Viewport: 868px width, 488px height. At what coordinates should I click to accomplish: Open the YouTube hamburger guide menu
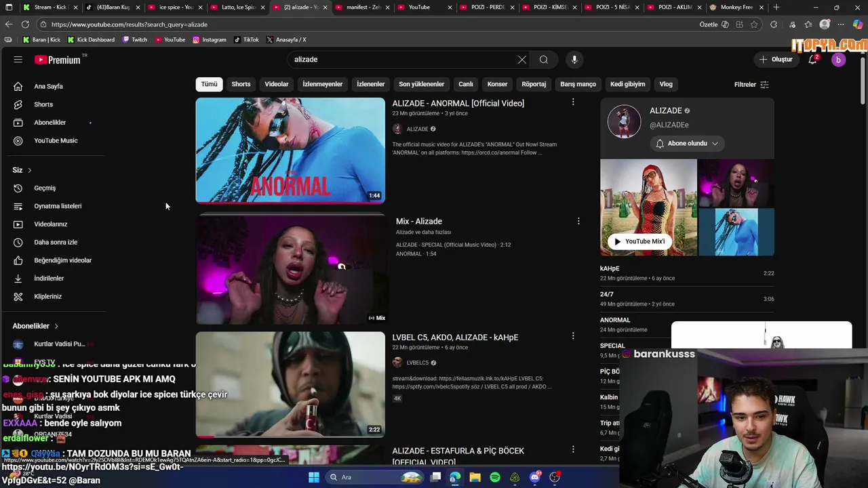pos(18,60)
